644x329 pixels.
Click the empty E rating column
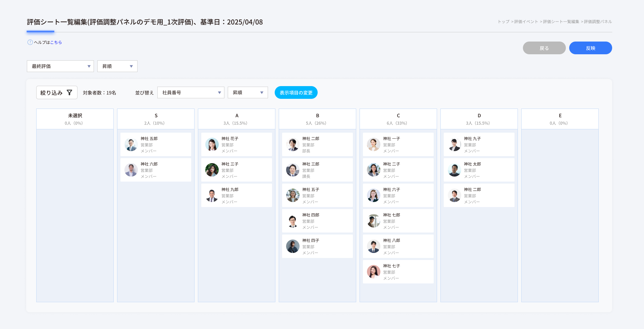[x=560, y=214]
